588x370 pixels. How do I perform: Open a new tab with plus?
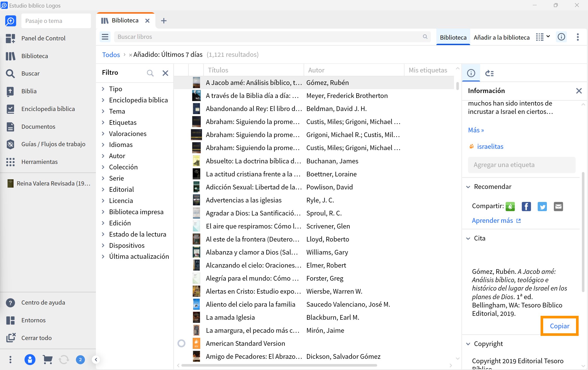164,21
